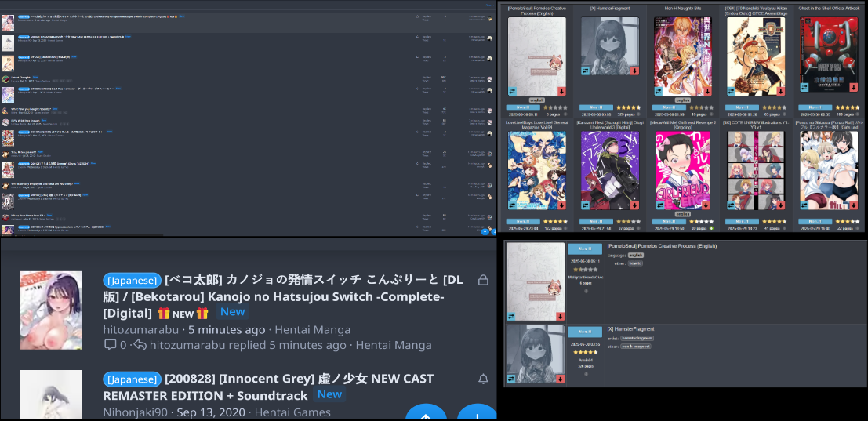Viewport: 868px width, 421px height.
Task: Open COTE LN B&W Illustrations cover thumbnail
Action: pyautogui.click(x=756, y=170)
